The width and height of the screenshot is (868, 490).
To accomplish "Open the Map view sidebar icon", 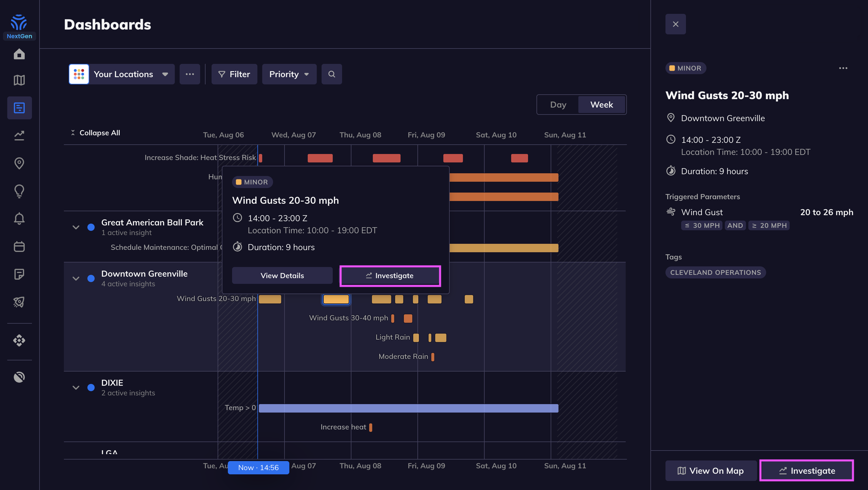I will pyautogui.click(x=19, y=80).
